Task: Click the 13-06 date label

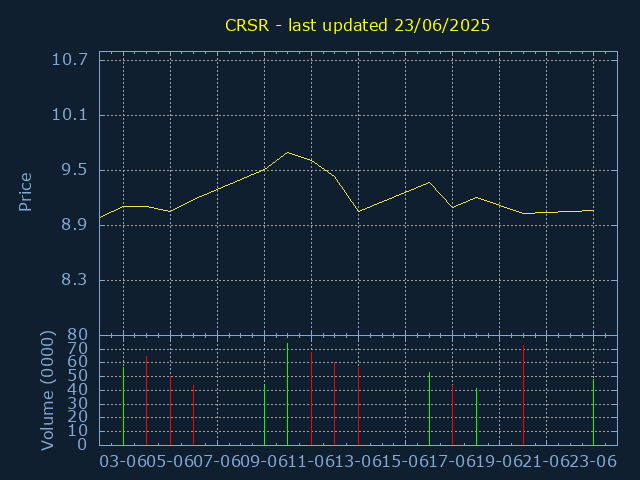Action: point(358,462)
